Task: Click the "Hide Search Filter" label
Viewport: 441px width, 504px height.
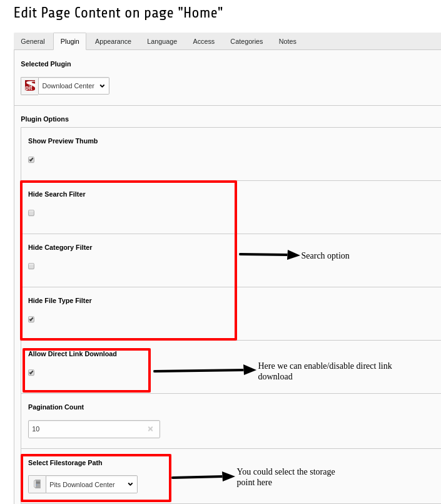Action: click(x=57, y=194)
